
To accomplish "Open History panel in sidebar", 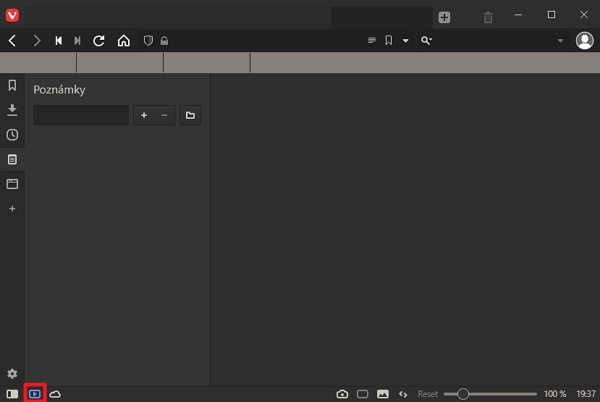I will [x=12, y=135].
